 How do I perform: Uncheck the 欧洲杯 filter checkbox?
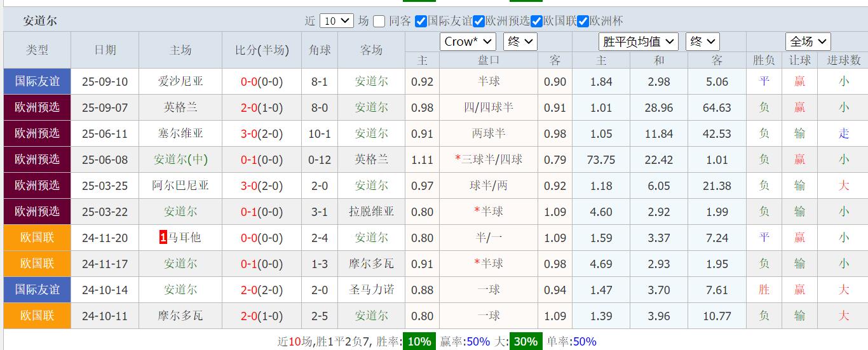[583, 22]
